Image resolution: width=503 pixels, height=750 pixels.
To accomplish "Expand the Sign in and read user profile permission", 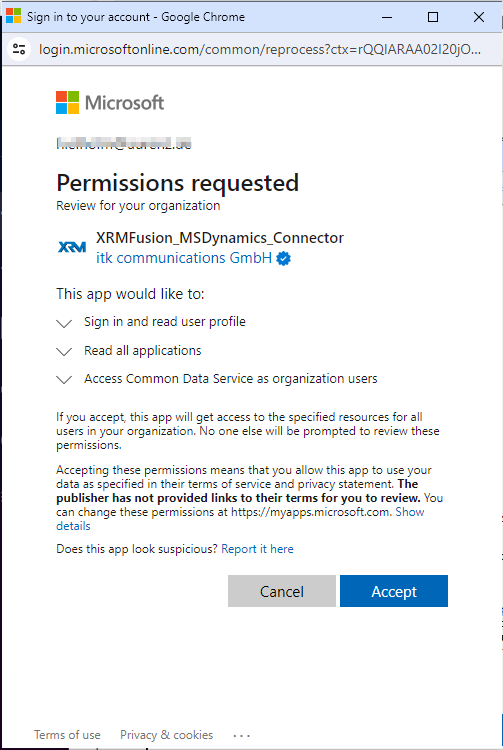I will click(x=64, y=323).
